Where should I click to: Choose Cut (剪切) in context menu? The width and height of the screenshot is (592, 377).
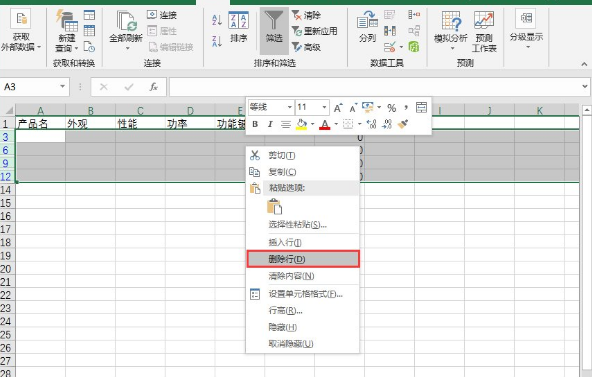tap(303, 155)
